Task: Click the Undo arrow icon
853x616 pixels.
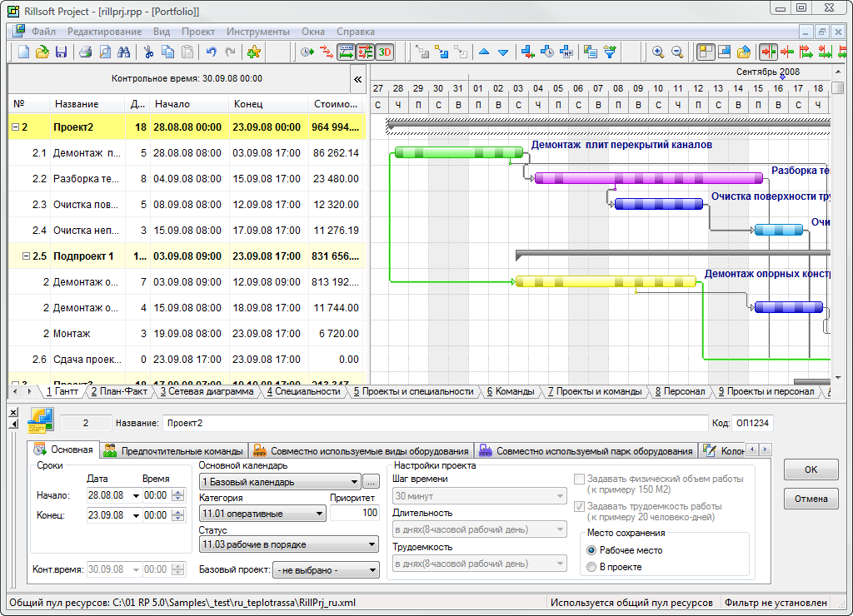Action: 211,52
